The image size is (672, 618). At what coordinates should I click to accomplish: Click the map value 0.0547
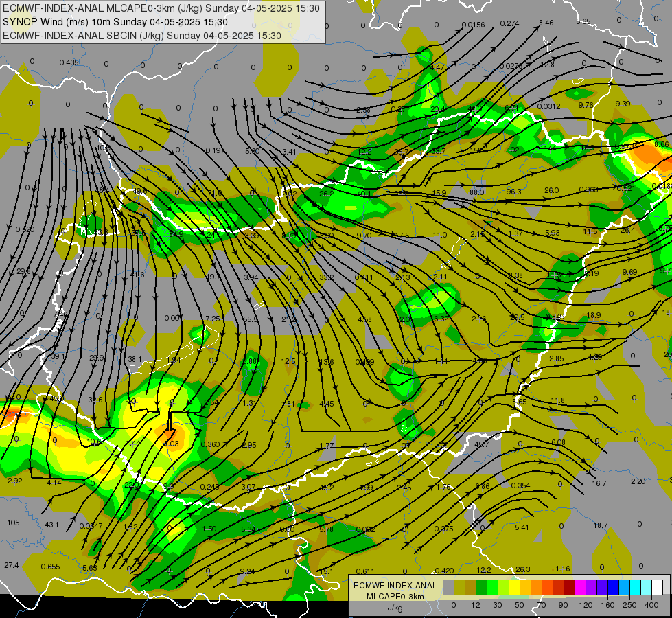[x=91, y=526]
